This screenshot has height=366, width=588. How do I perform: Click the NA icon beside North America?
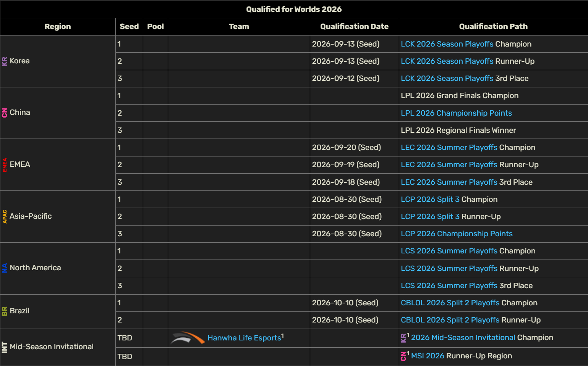pos(5,268)
